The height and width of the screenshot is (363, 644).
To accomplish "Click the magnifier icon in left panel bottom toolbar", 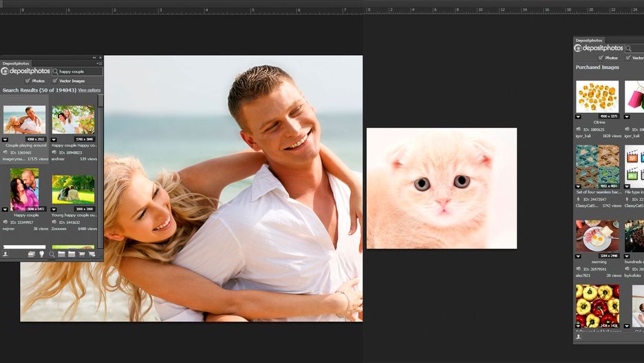I will point(52,254).
